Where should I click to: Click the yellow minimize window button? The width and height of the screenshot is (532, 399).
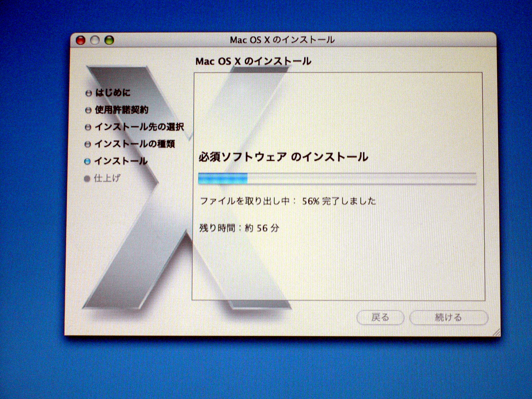[x=95, y=40]
